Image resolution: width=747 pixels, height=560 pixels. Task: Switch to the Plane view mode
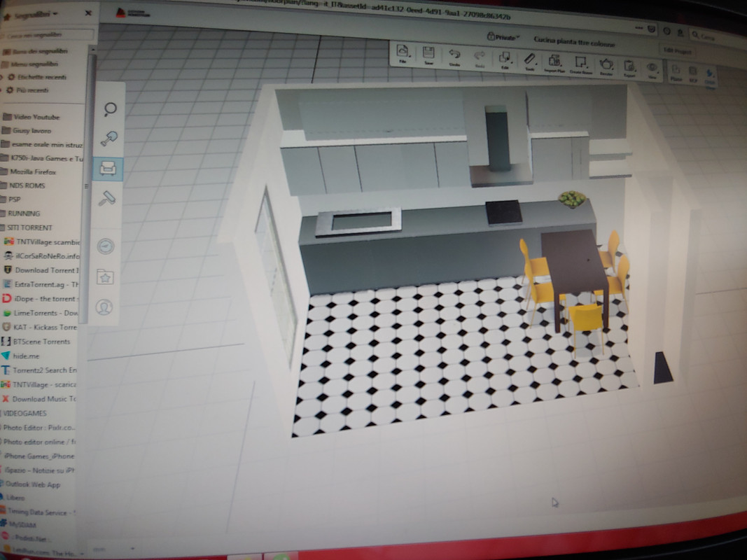(676, 73)
